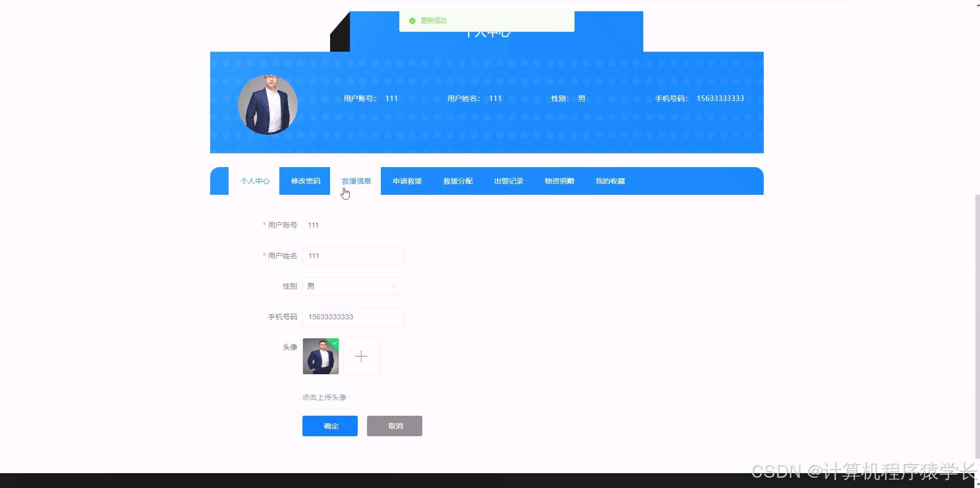Click the 确定 confirm button
Screen dimensions: 980x488
330,425
